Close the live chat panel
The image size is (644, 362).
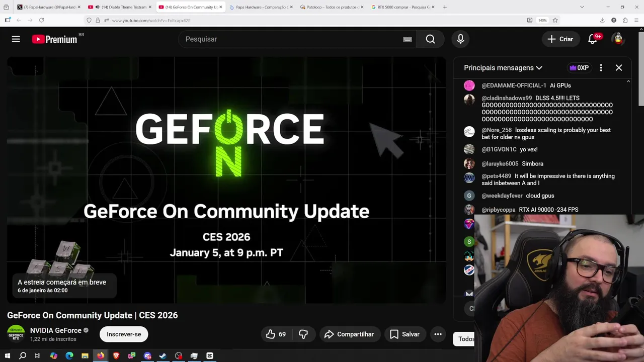point(619,68)
